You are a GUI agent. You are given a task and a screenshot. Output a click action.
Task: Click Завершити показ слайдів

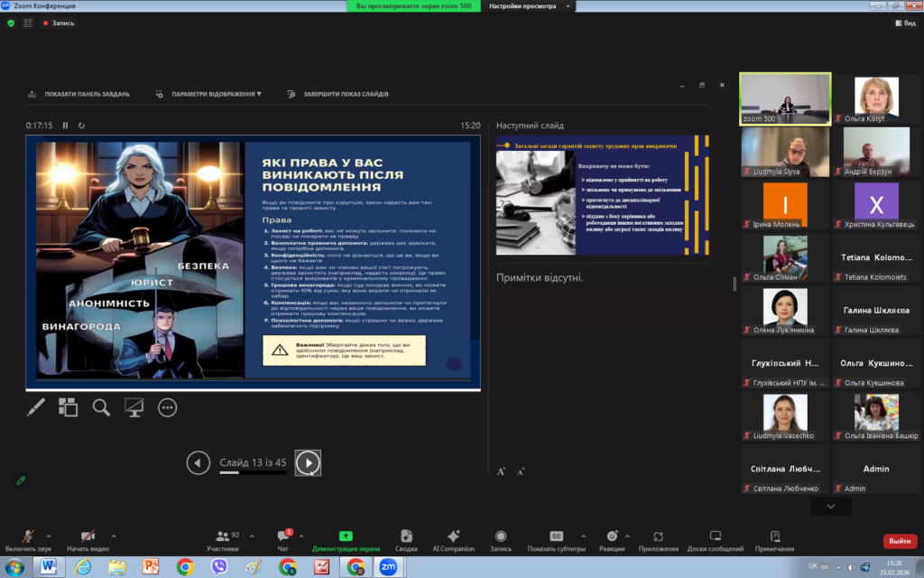[x=338, y=94]
